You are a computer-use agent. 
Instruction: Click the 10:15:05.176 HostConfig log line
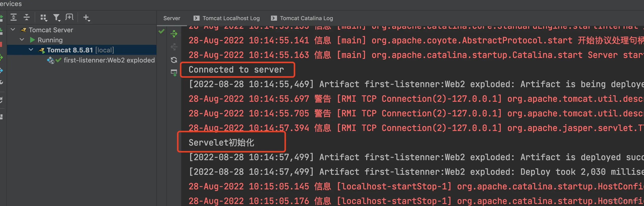(416, 201)
